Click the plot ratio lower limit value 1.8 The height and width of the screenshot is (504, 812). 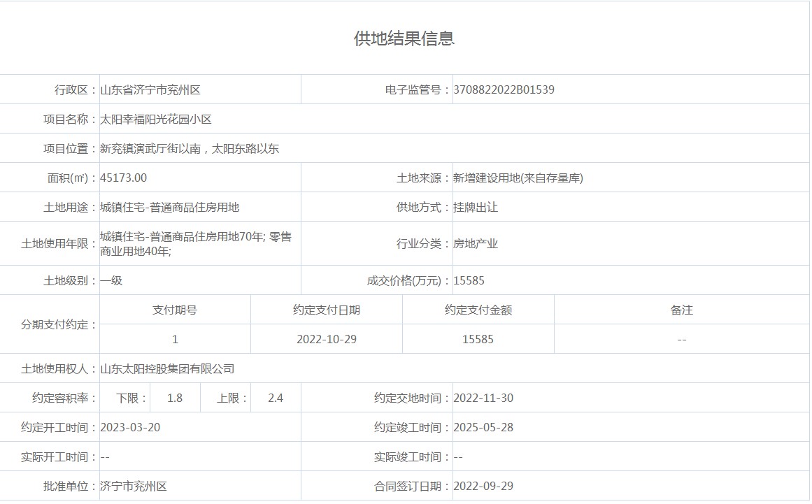(x=175, y=398)
